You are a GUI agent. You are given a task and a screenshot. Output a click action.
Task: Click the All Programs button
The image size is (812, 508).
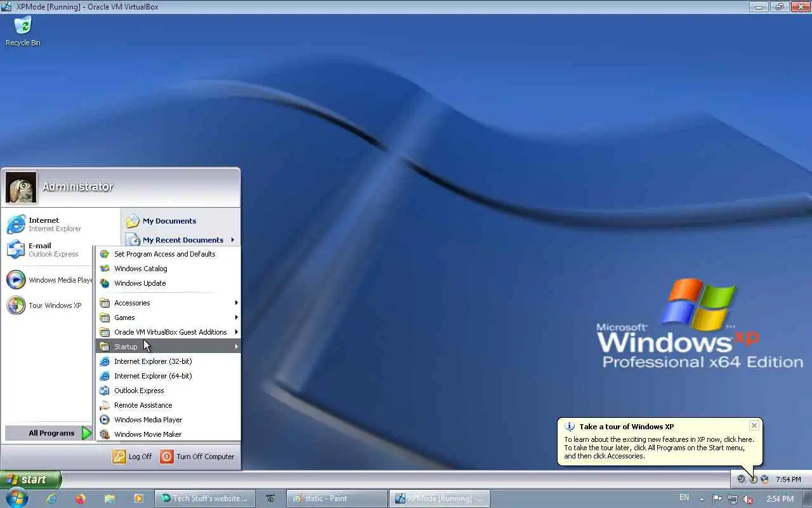(x=49, y=433)
